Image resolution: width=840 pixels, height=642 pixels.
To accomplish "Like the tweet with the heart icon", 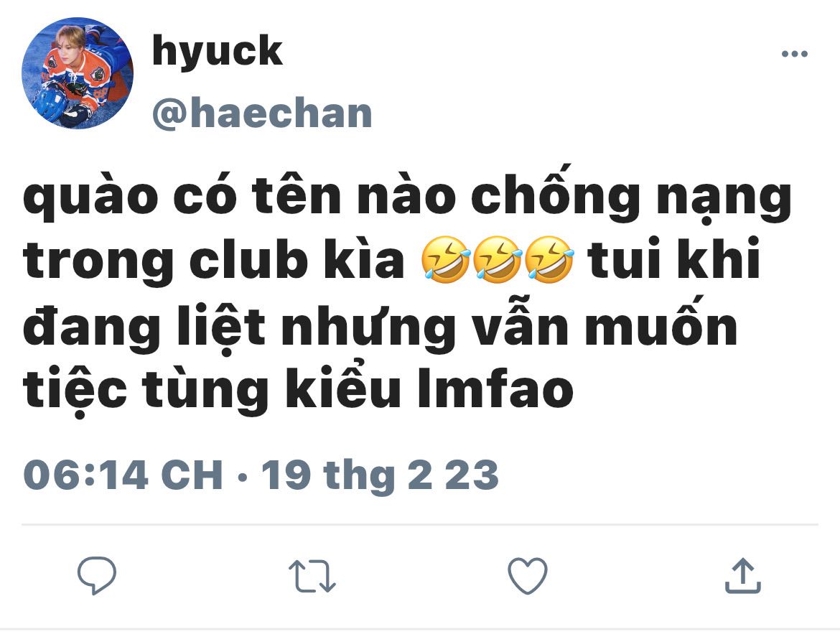I will (x=528, y=575).
